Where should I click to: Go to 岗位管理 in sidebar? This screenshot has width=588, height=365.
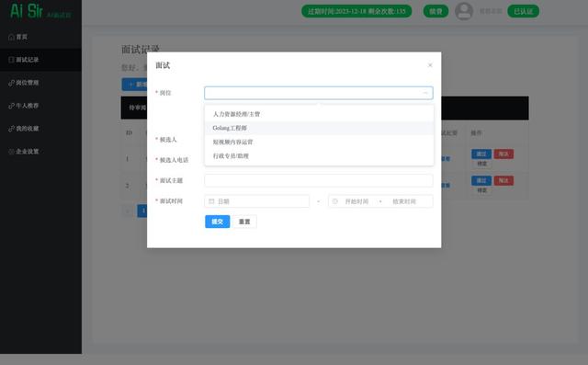pos(40,83)
